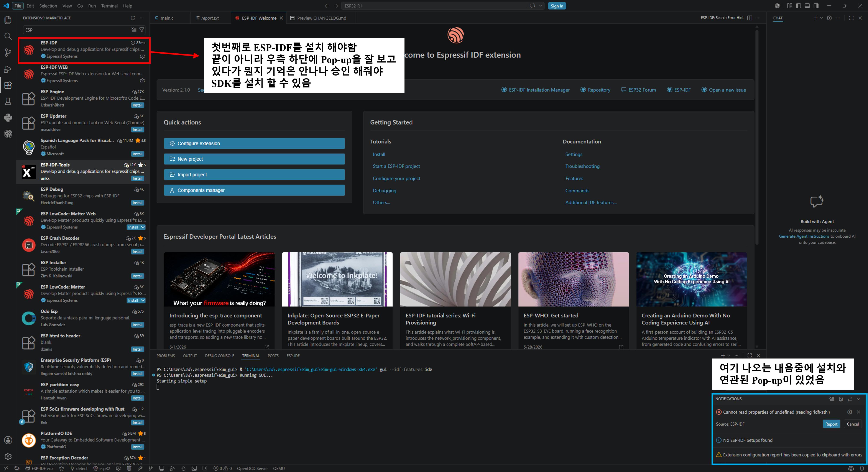Open the ESP-IDF terminal icon in status bar
The image size is (868, 472).
194,468
